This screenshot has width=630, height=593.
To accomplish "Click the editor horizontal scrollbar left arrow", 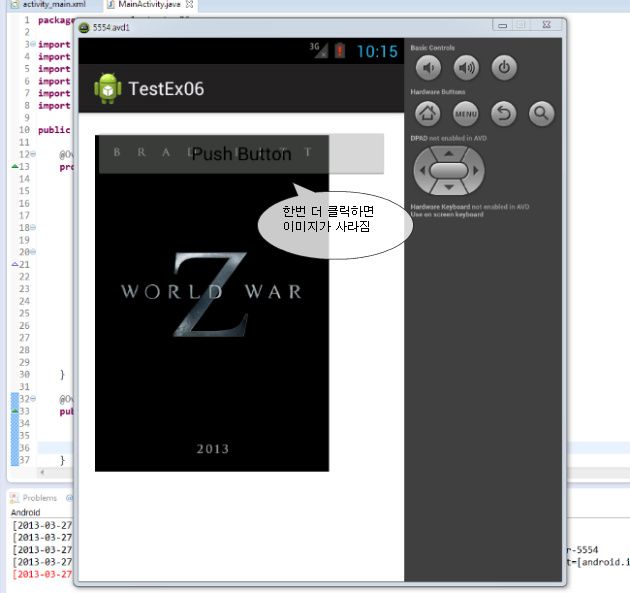I will (x=42, y=472).
